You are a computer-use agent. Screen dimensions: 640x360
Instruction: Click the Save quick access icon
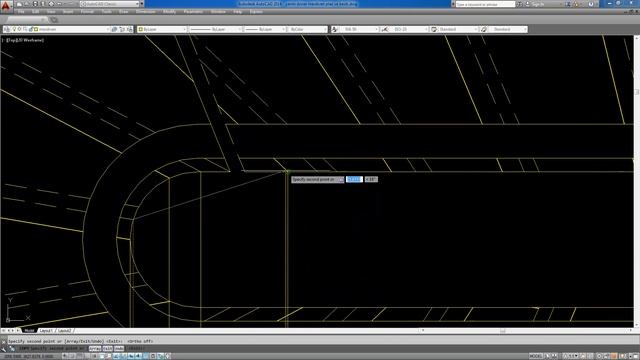coord(35,4)
